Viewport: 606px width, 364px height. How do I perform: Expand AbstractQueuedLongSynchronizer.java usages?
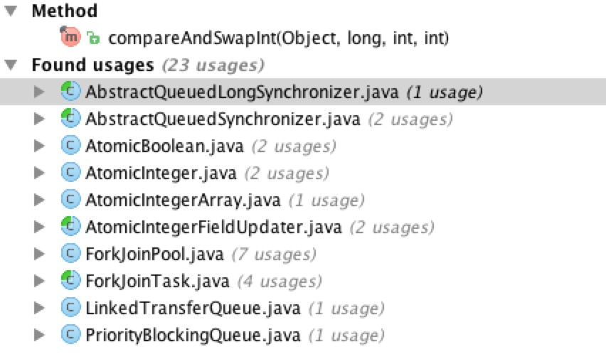tap(39, 92)
